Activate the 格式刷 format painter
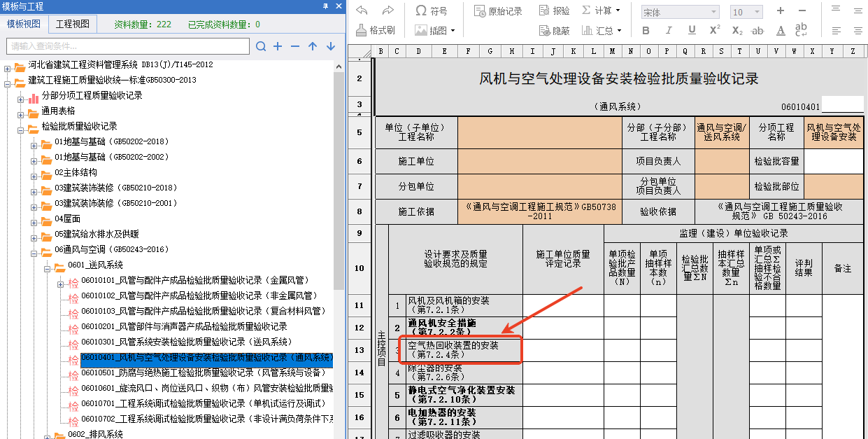868x439 pixels. pyautogui.click(x=376, y=31)
